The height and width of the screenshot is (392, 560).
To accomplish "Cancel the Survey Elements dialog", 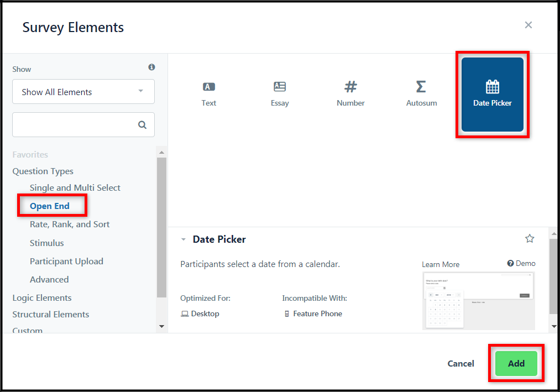I will point(460,363).
